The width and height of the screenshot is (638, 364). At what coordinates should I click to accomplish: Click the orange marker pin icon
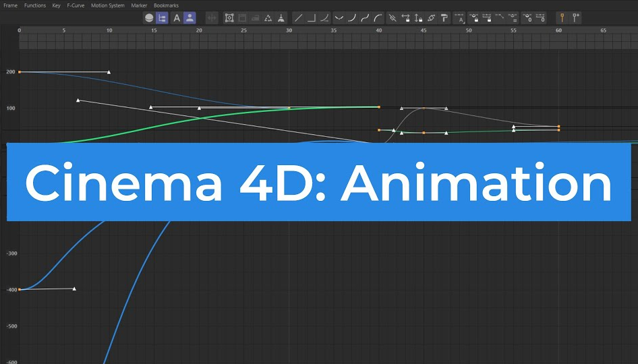(x=562, y=18)
